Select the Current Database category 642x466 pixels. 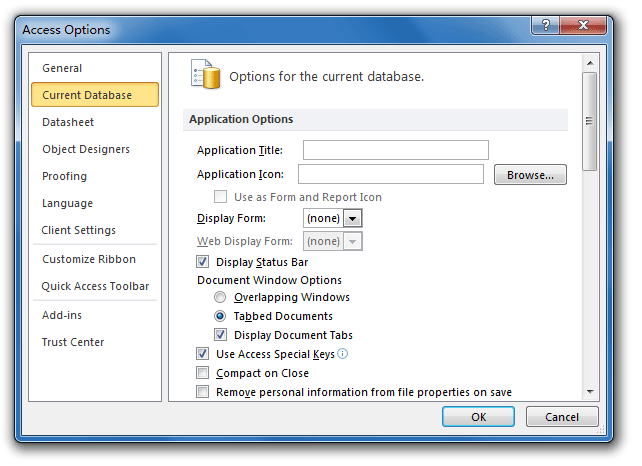tap(95, 95)
